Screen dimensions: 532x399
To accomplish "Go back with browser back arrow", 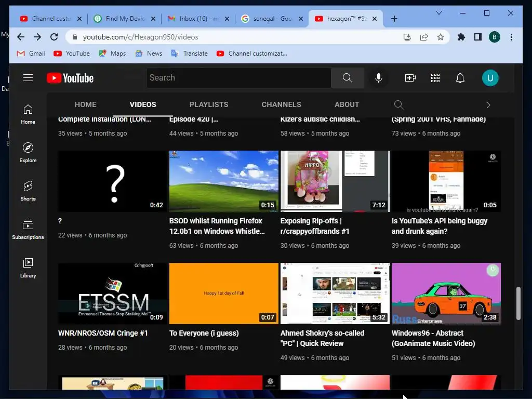I will coord(21,37).
